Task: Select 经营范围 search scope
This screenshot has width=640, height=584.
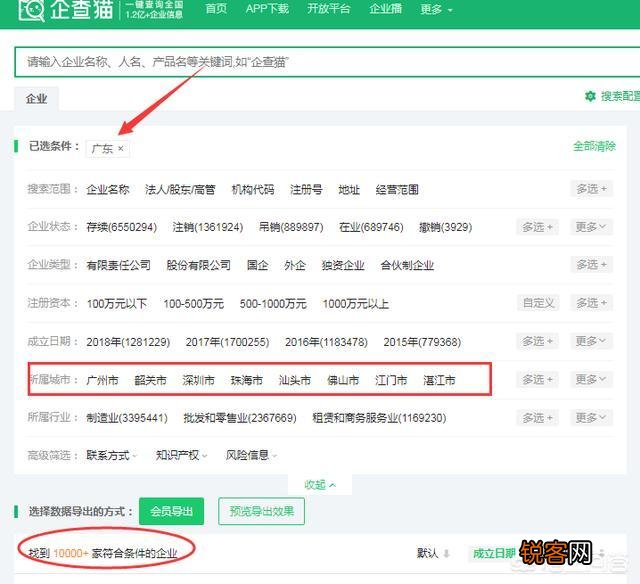Action: (397, 190)
